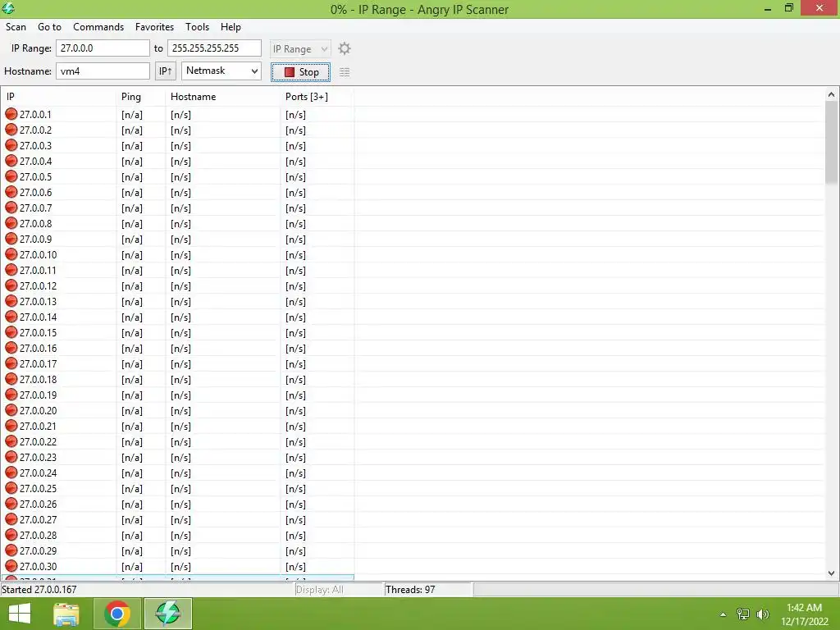840x630 pixels.
Task: Click the scrollbar up arrow
Action: coord(832,94)
